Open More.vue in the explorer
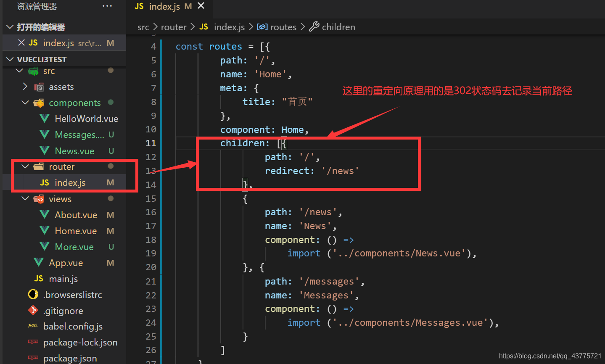Image resolution: width=605 pixels, height=364 pixels. [74, 246]
